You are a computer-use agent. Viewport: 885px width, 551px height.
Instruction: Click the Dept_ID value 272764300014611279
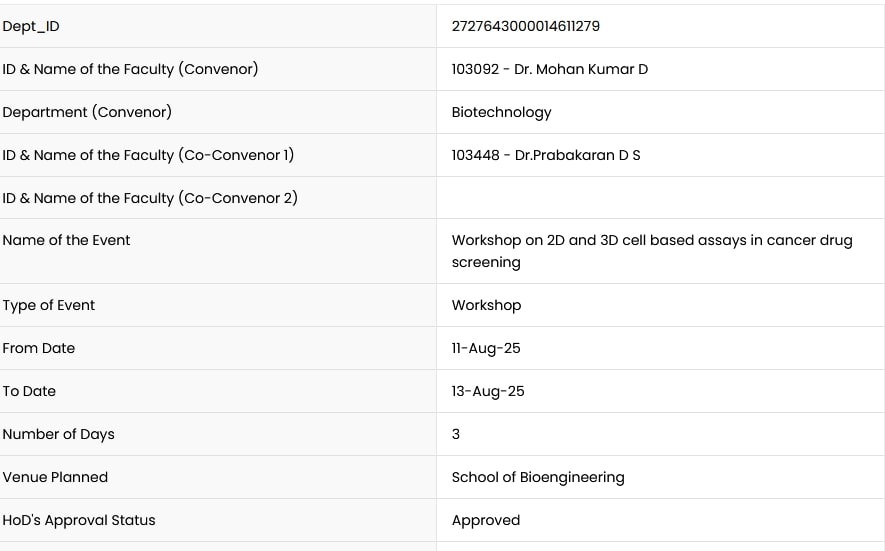pos(525,26)
